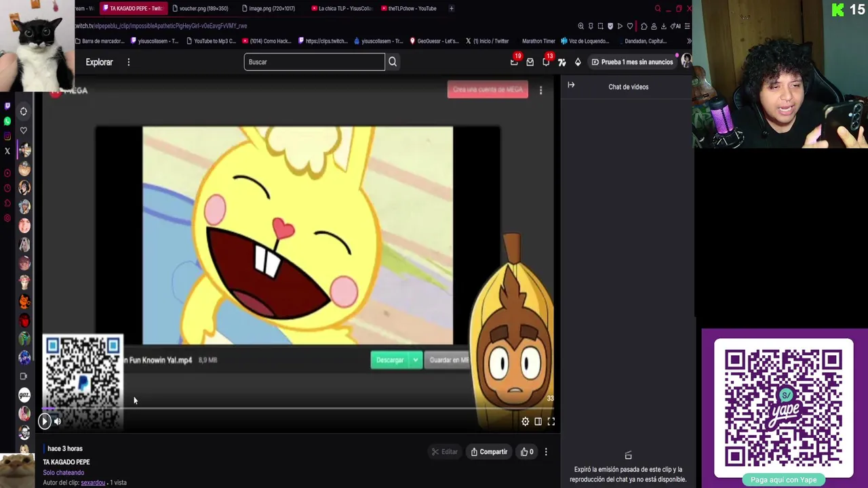This screenshot has width=868, height=488.
Task: Open the 7TV extension icon
Action: click(x=561, y=62)
